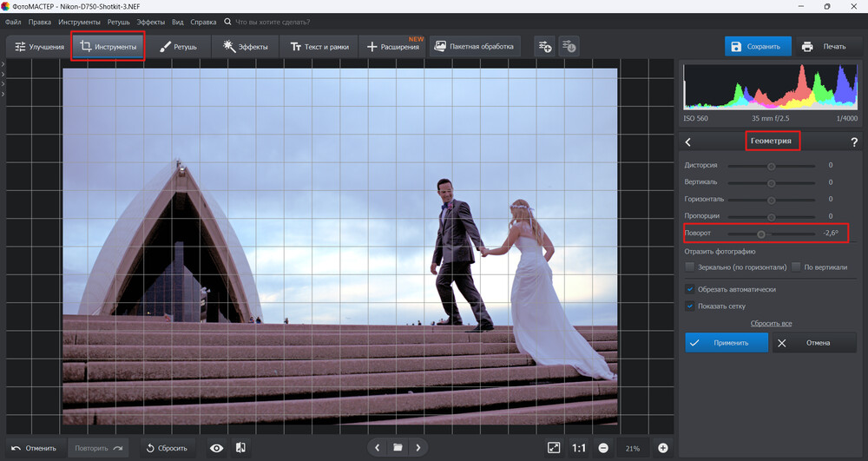Click the before/after compare icon
Viewport: 868px width, 461px height.
pyautogui.click(x=240, y=448)
